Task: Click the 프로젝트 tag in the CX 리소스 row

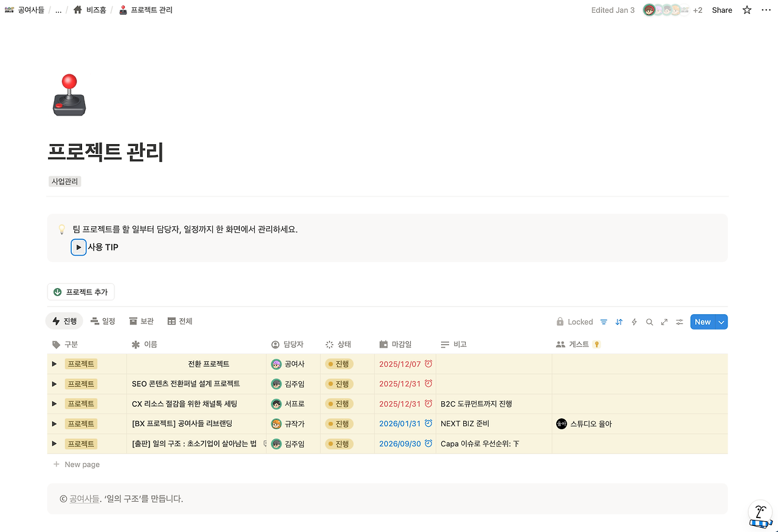Action: (x=81, y=404)
